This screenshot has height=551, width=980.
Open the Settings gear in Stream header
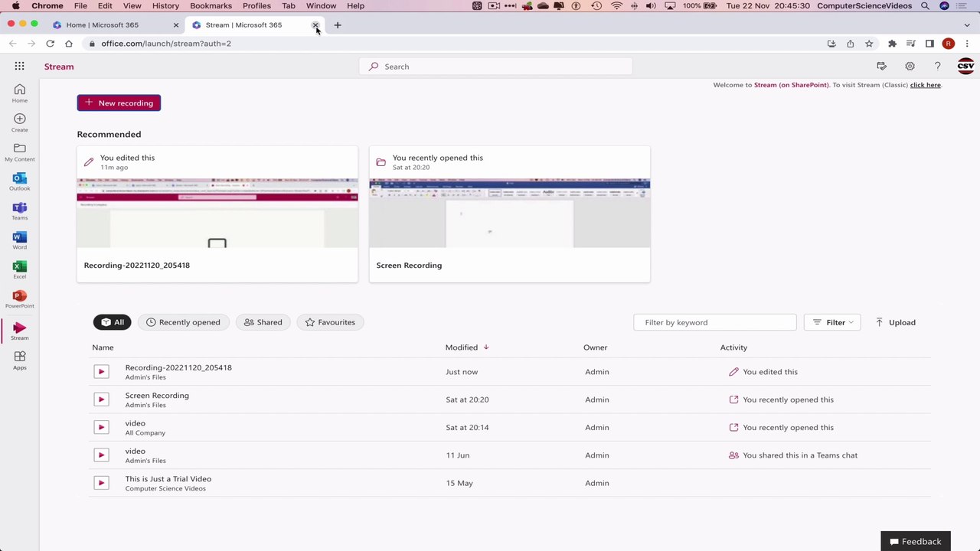[910, 67]
